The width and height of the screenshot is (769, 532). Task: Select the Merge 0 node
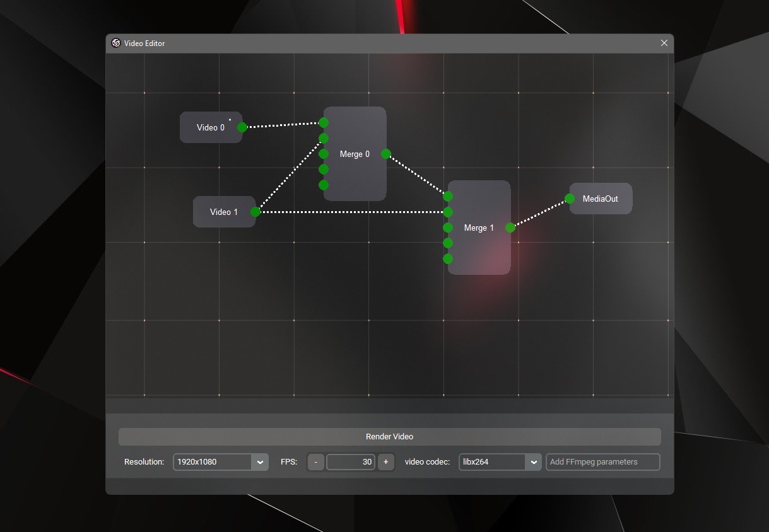355,154
